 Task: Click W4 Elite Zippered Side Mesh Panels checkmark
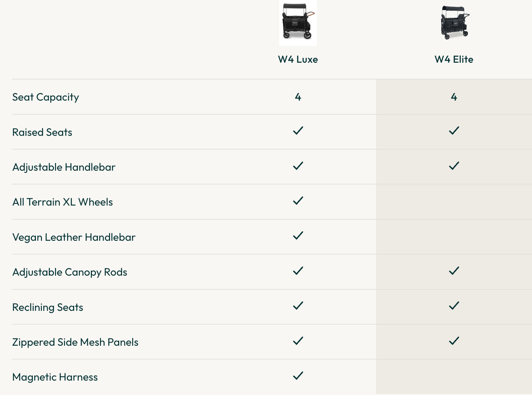click(454, 341)
